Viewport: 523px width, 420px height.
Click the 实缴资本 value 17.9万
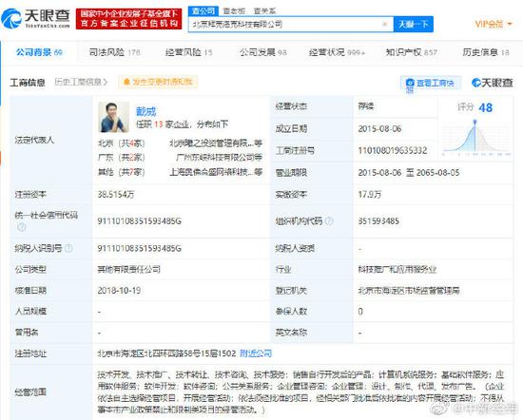pos(369,195)
